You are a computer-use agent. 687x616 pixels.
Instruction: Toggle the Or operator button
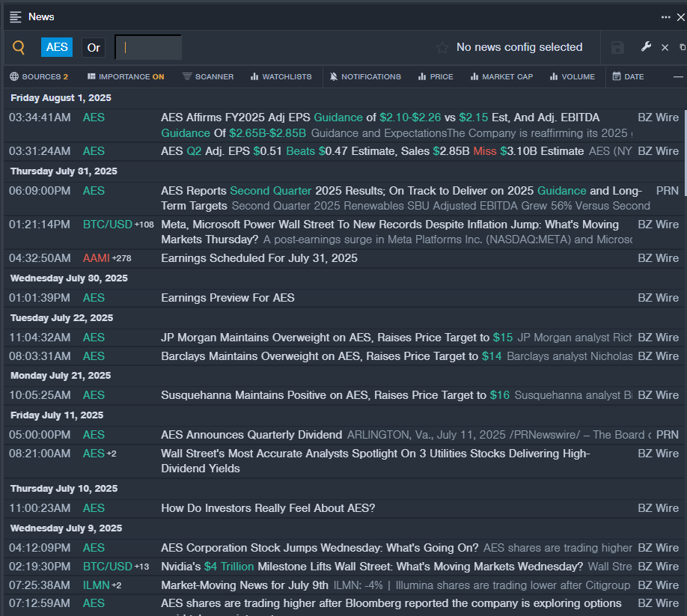(94, 47)
